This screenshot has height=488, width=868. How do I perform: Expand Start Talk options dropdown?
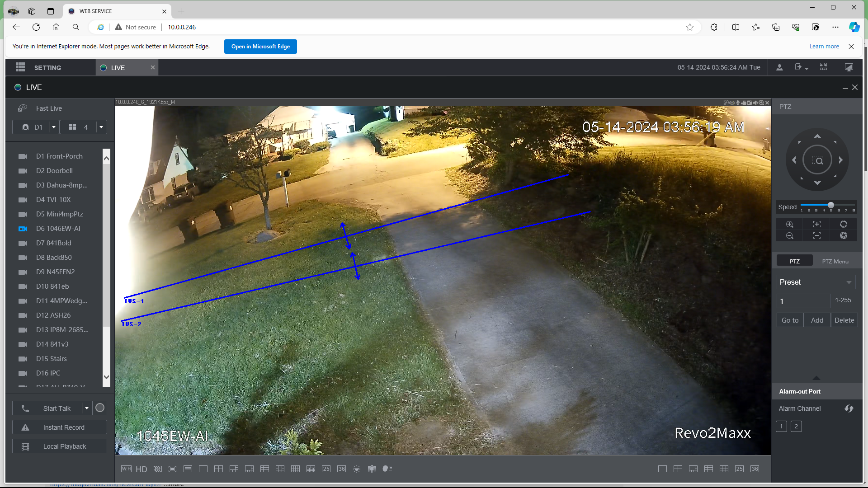(x=87, y=408)
